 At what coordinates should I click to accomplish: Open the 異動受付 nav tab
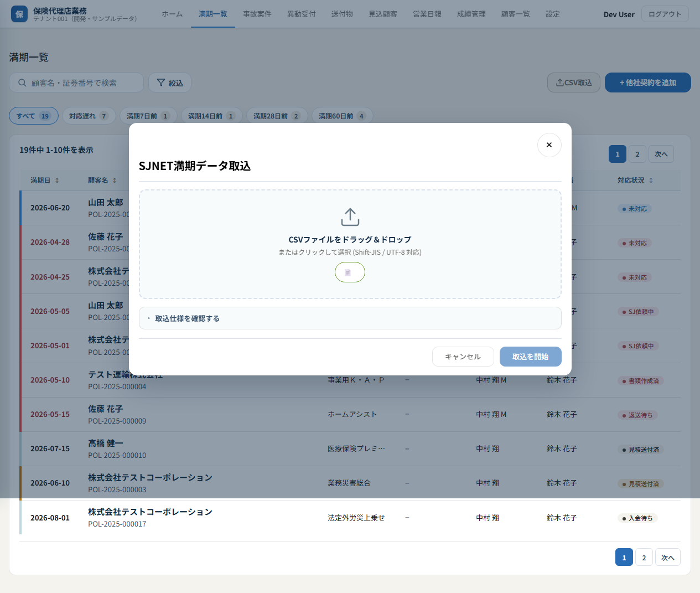click(x=302, y=14)
